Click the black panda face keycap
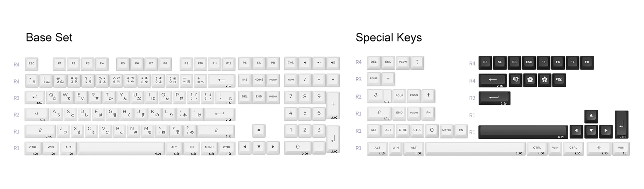 [515, 80]
